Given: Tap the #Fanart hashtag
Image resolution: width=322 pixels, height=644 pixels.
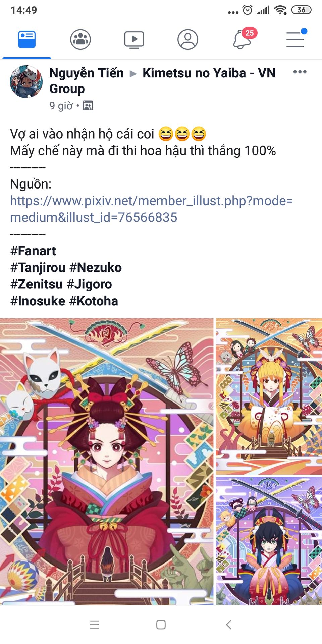Looking at the screenshot, I should [x=33, y=251].
